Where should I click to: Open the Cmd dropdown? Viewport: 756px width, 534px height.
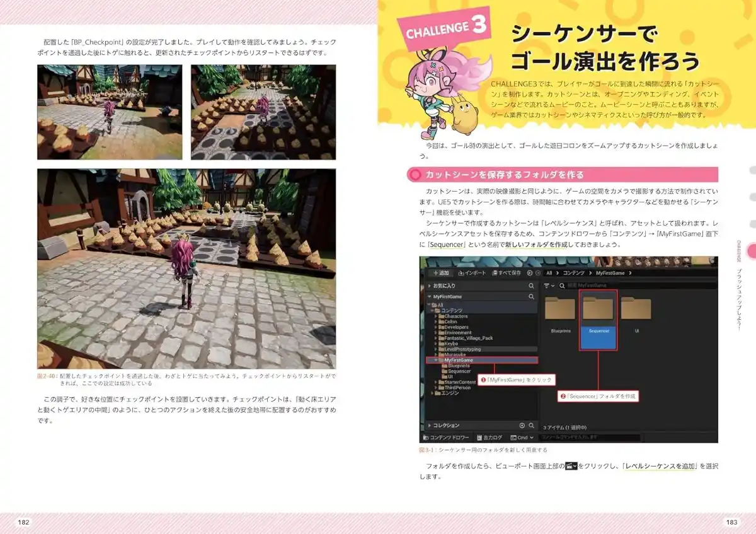pos(522,438)
